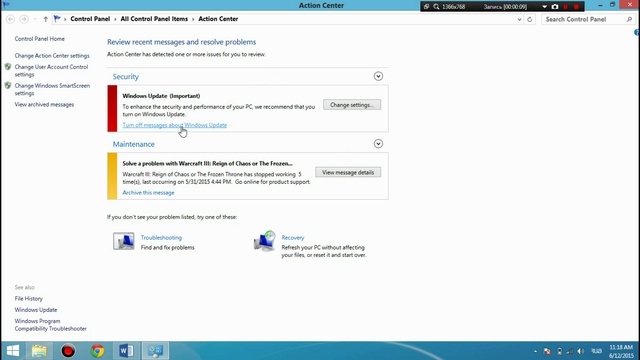Click the recorder's window-select icon at far left
This screenshot has width=640, height=360.
pyautogui.click(x=427, y=7)
